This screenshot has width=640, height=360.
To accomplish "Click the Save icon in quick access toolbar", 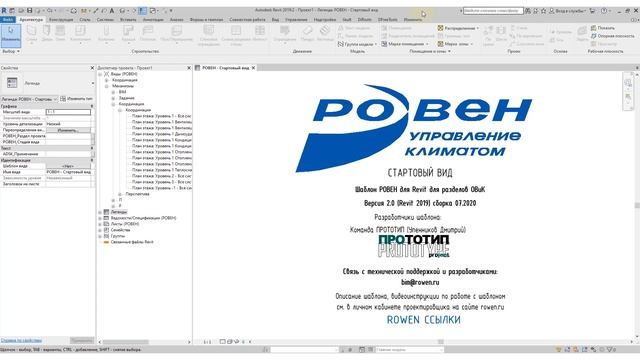I will point(29,11).
